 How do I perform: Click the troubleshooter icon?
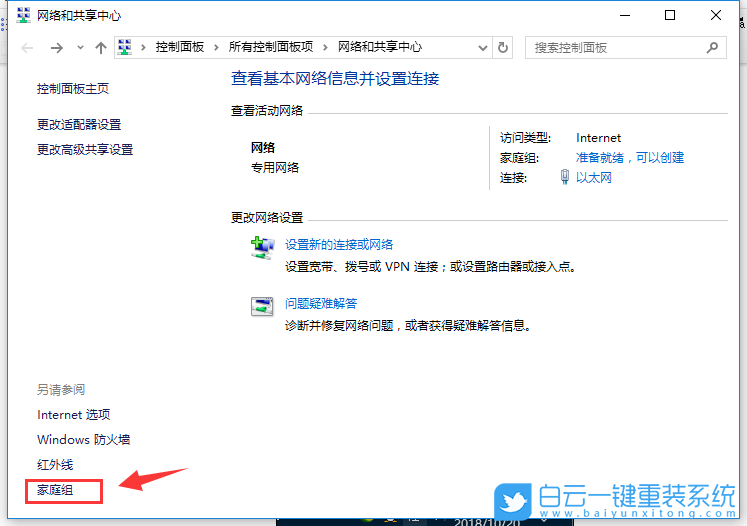[262, 306]
